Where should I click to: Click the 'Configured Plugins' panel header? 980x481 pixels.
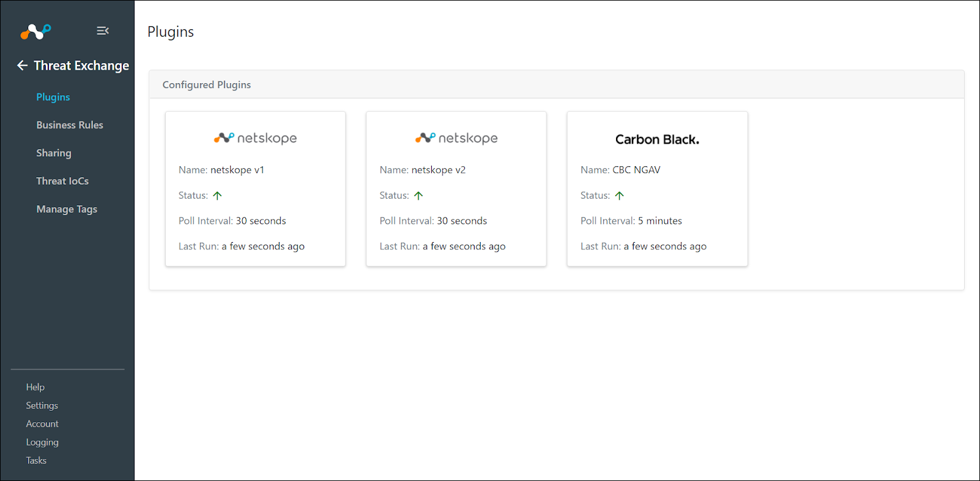(x=557, y=84)
